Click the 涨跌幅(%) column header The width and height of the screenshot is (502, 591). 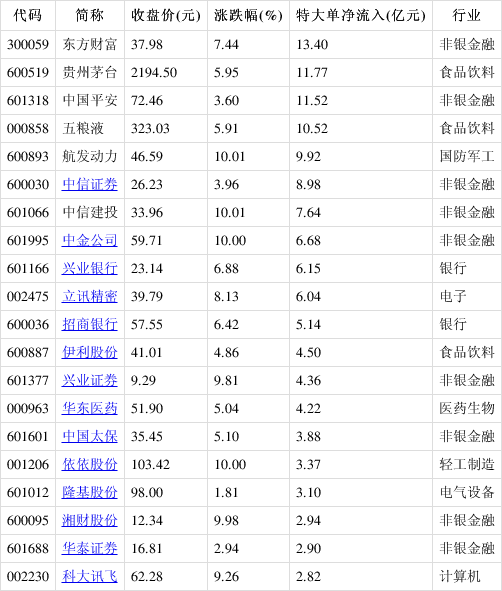pyautogui.click(x=248, y=15)
